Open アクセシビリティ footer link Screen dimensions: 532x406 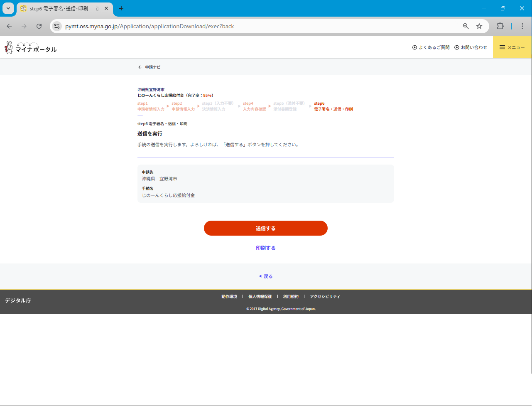point(325,297)
